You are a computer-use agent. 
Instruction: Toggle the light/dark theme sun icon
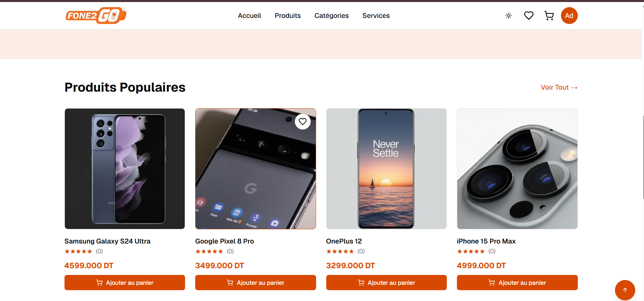[509, 16]
